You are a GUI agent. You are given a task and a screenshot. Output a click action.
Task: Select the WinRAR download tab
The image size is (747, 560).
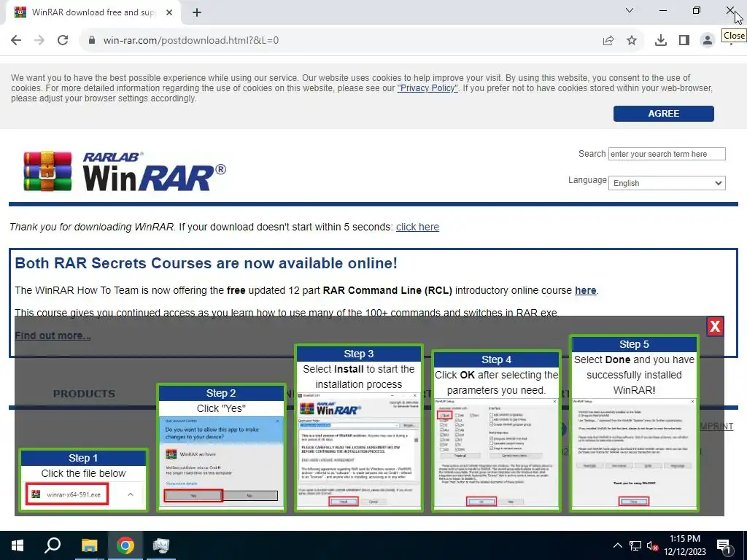(x=93, y=12)
